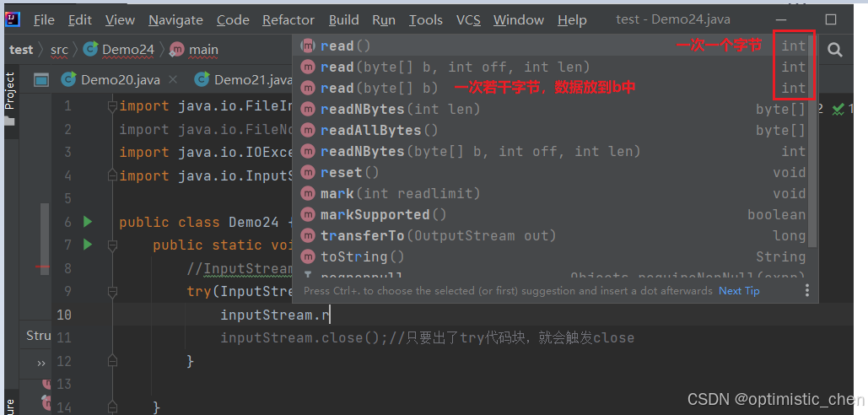Click the fold end marker at line 12

point(112,361)
